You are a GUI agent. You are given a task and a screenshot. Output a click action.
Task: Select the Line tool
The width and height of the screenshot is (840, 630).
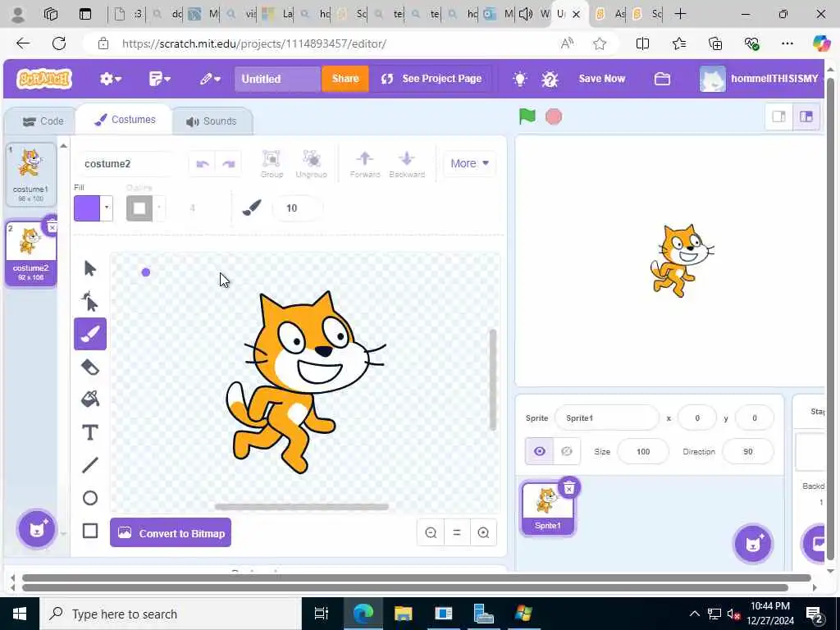90,465
